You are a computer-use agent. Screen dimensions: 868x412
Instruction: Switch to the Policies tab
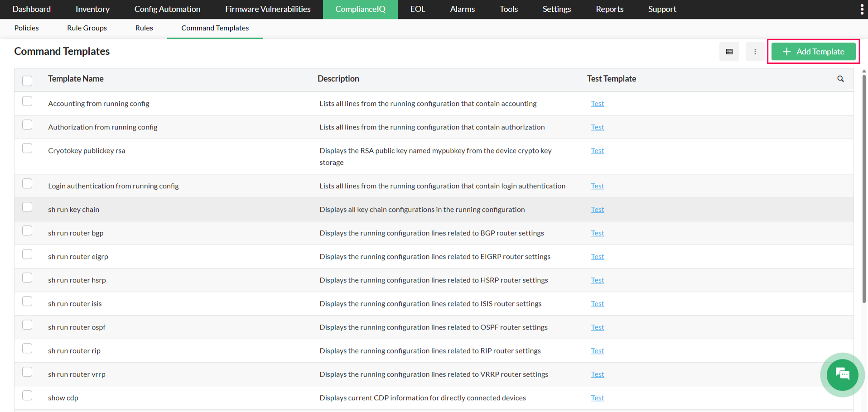click(x=26, y=28)
